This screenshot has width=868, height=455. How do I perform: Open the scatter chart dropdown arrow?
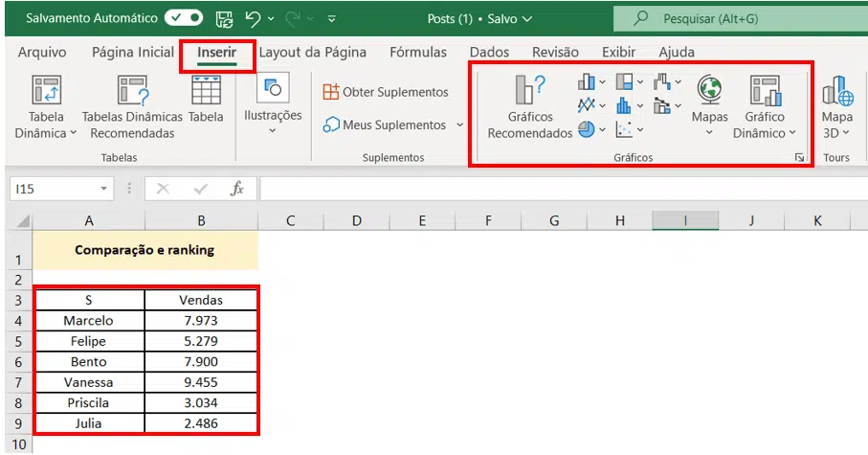[x=640, y=129]
